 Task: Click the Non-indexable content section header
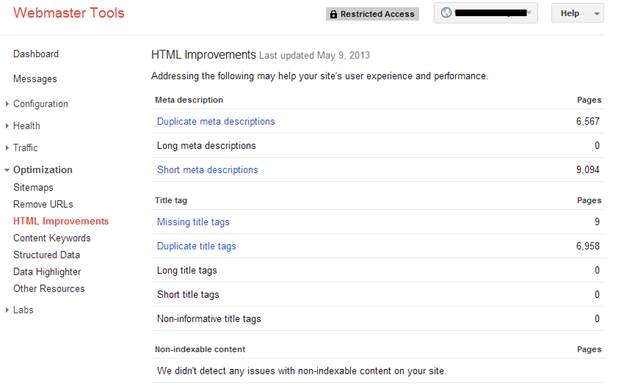coord(200,349)
